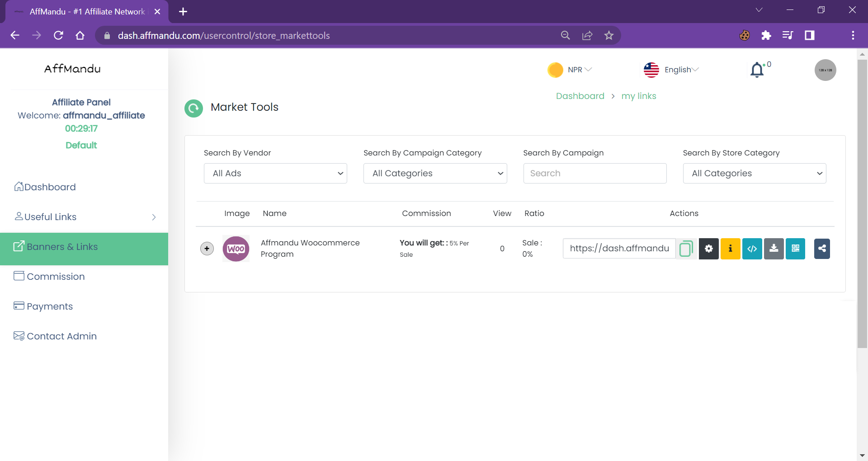Get the embed code with the code icon

click(x=752, y=249)
